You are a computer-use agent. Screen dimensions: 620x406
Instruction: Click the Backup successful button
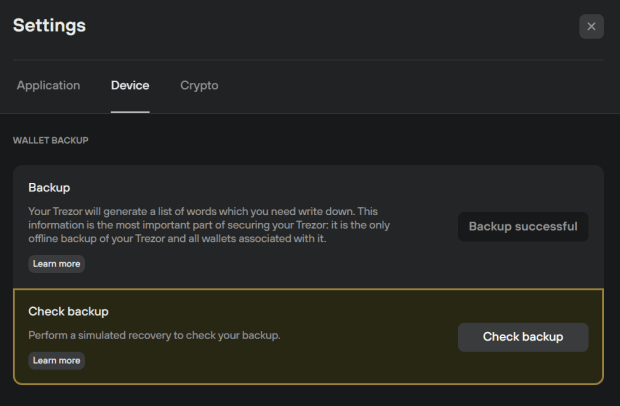[x=522, y=227]
